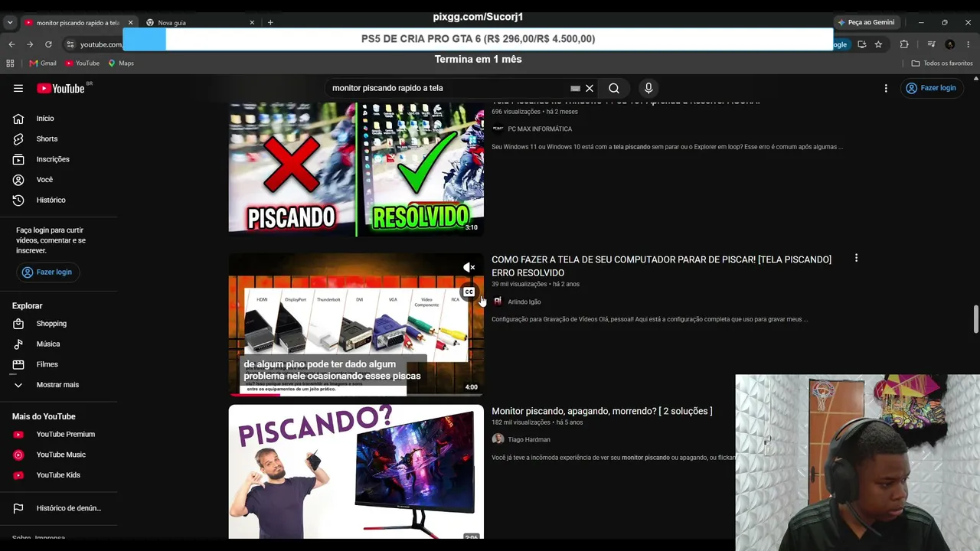Expand Mostrar mais in the sidebar

[x=59, y=385]
